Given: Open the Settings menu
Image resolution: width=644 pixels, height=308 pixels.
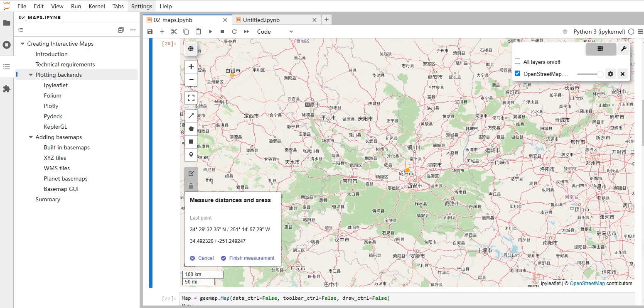Looking at the screenshot, I should (142, 6).
